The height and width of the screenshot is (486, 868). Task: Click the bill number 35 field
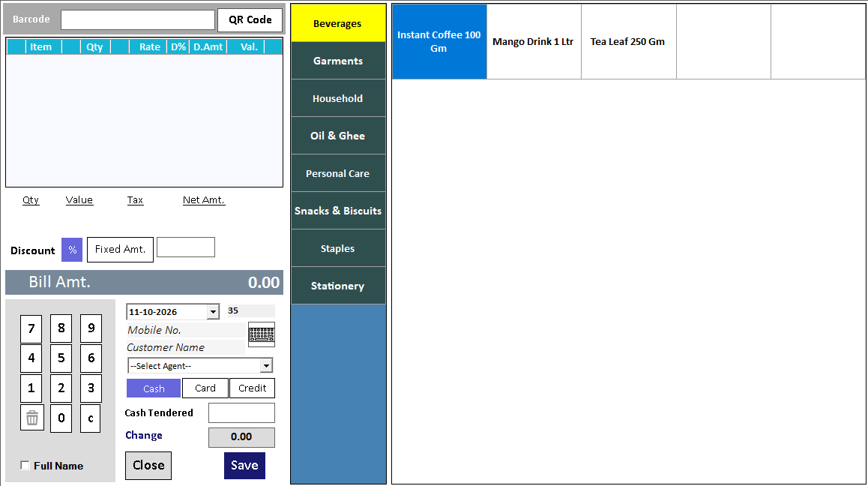pyautogui.click(x=250, y=311)
